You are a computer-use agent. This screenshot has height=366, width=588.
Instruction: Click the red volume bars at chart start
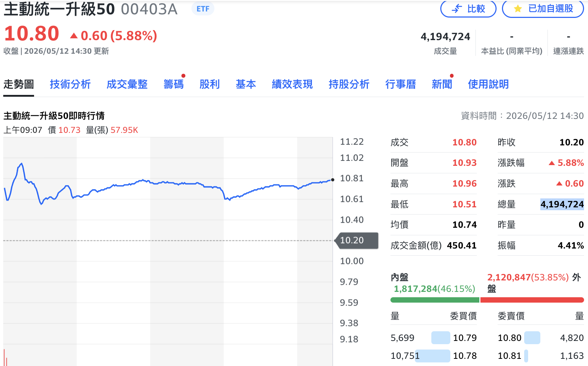(5, 357)
